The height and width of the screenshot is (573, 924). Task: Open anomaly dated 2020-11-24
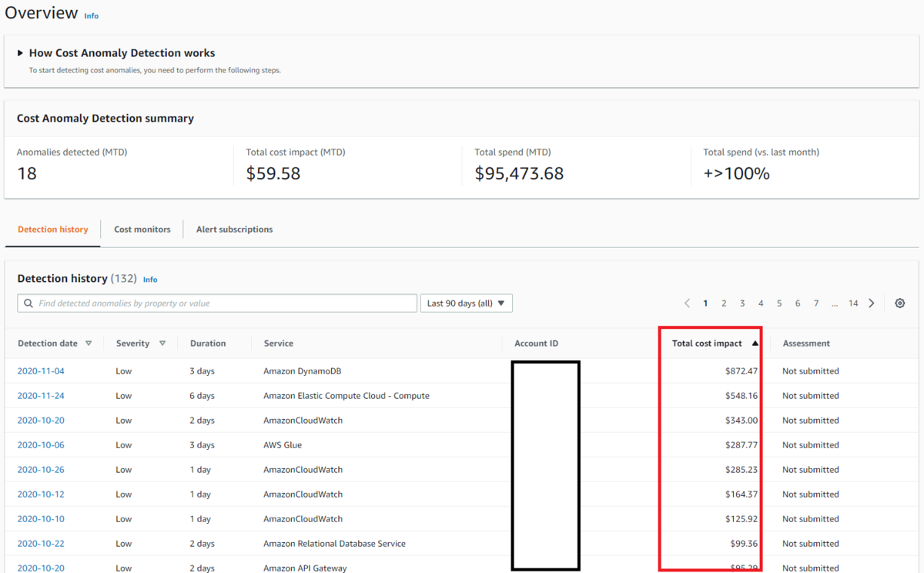pyautogui.click(x=41, y=396)
